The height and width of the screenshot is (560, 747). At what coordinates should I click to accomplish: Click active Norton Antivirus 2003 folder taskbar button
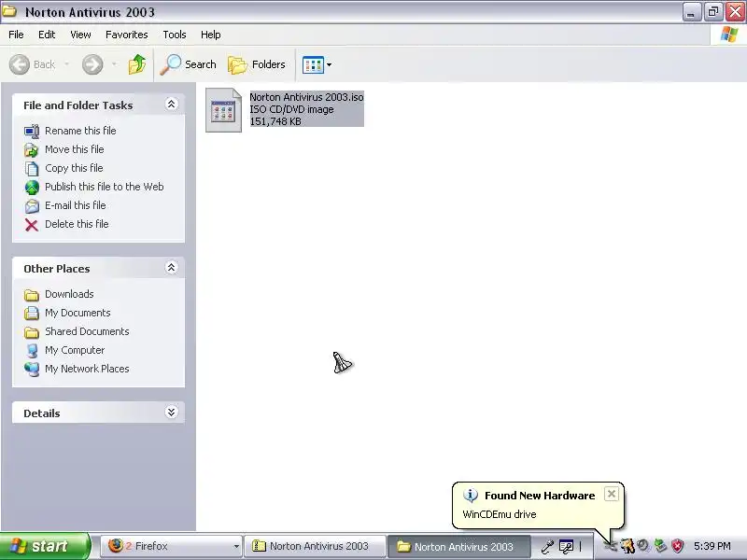coord(459,546)
